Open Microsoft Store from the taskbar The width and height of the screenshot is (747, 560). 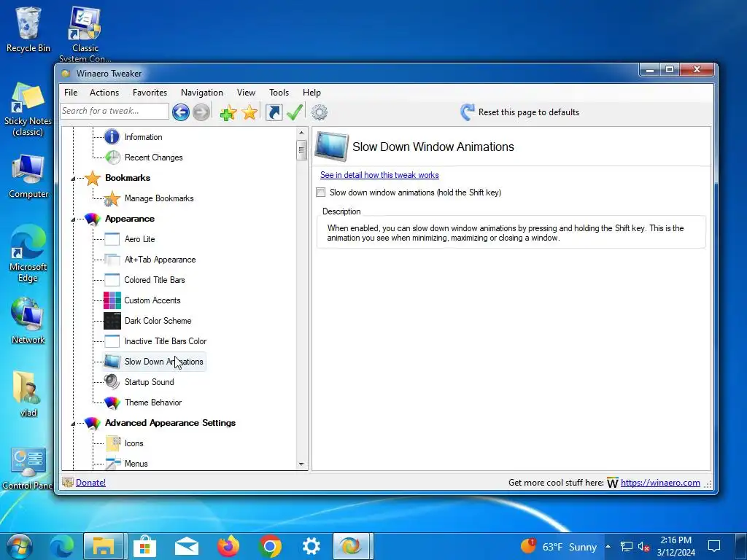pyautogui.click(x=145, y=546)
